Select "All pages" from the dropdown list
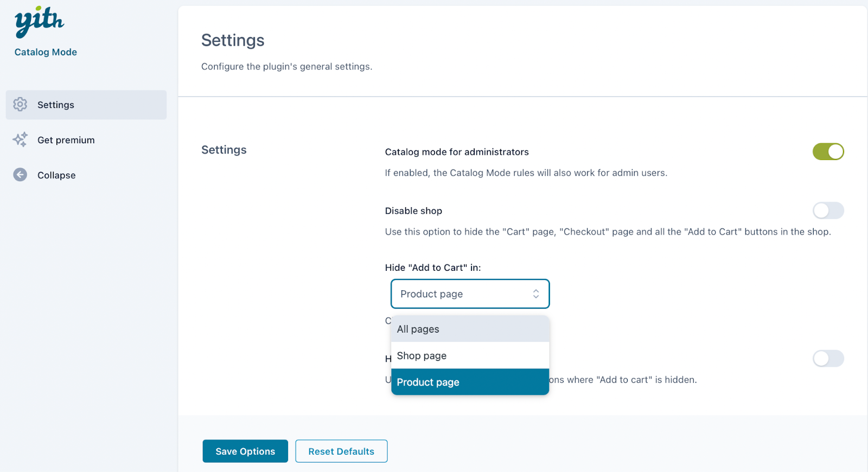The width and height of the screenshot is (868, 472). coord(418,329)
